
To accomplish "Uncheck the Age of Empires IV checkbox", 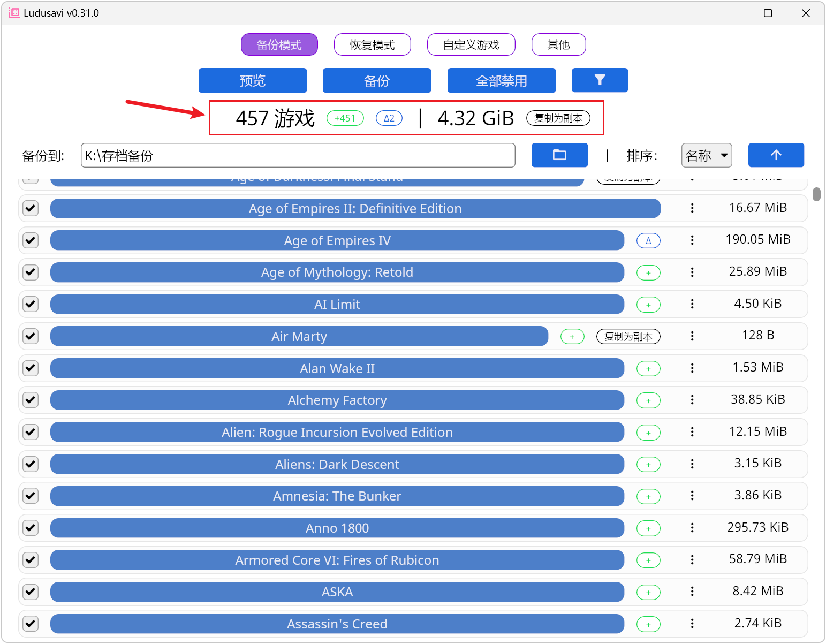I will coord(31,240).
